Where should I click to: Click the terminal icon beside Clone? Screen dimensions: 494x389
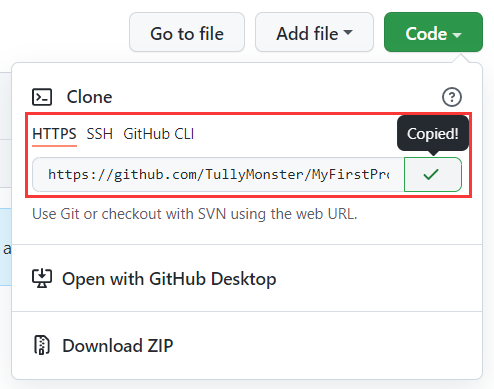tap(42, 97)
